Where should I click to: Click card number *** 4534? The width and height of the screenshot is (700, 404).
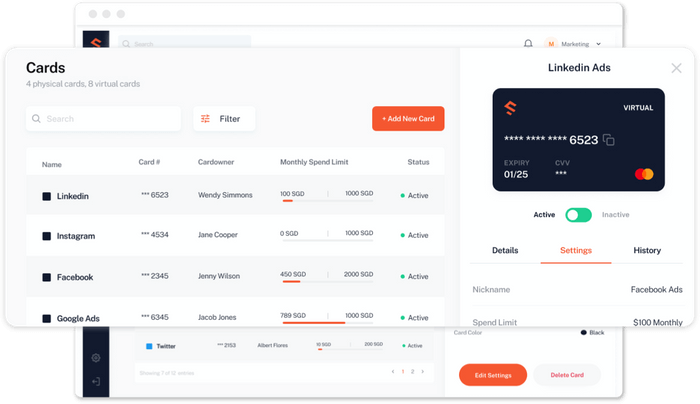tap(155, 235)
